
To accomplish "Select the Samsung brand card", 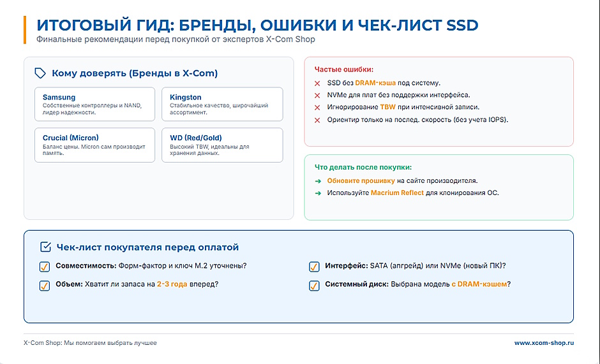I will point(95,104).
